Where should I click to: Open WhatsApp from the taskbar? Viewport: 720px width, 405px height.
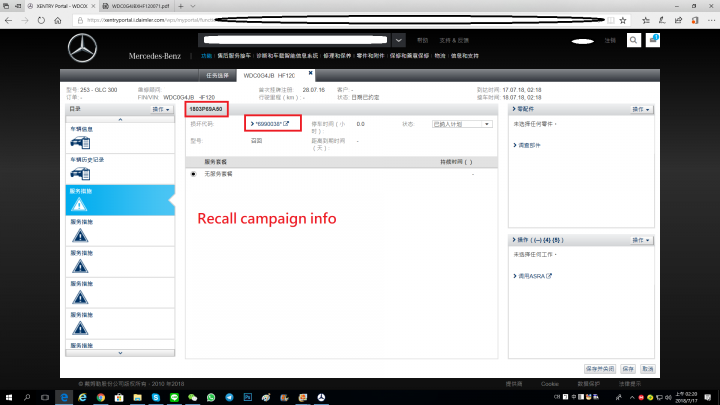(211, 398)
